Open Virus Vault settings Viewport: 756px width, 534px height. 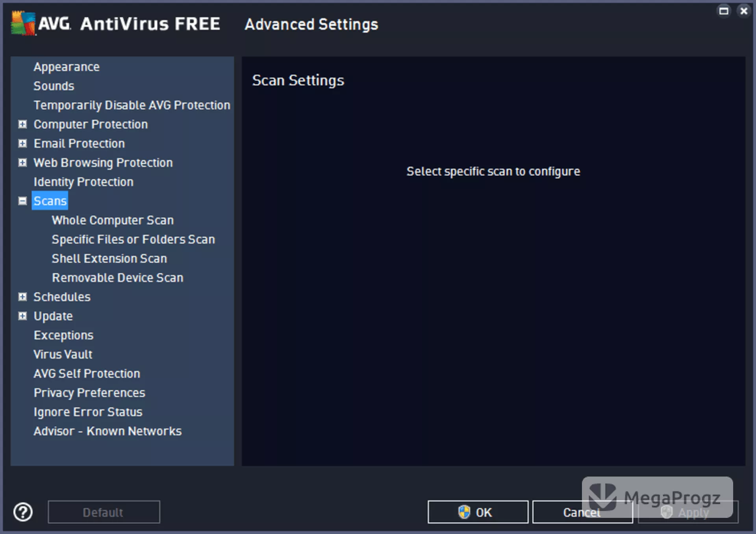(x=63, y=354)
